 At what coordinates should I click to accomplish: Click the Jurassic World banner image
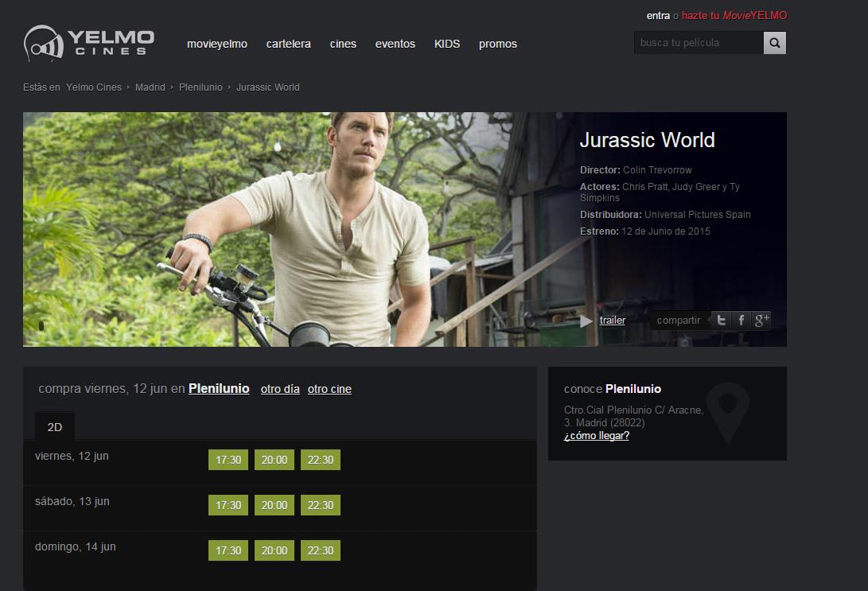click(x=405, y=230)
